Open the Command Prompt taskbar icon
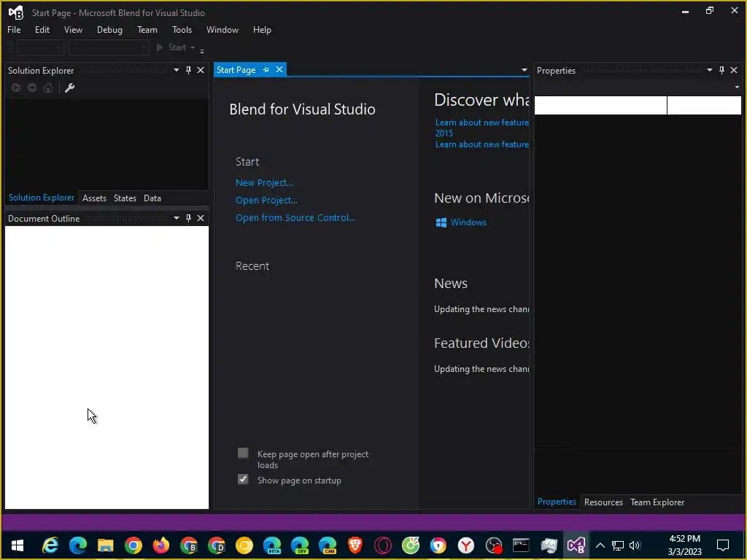The image size is (747, 560). tap(521, 545)
